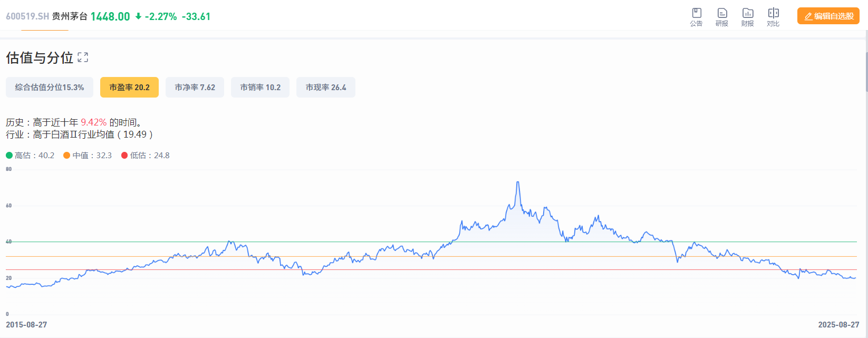Screen dimensions: 868x338
Task: Select the 市销率 10.2 tab
Action: pyautogui.click(x=260, y=88)
